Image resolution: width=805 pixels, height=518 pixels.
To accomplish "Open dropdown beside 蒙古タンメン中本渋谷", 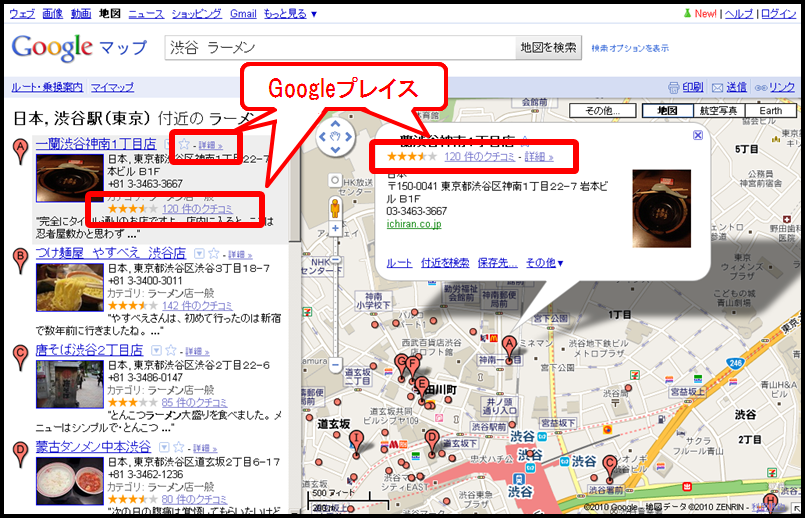I will tap(164, 447).
